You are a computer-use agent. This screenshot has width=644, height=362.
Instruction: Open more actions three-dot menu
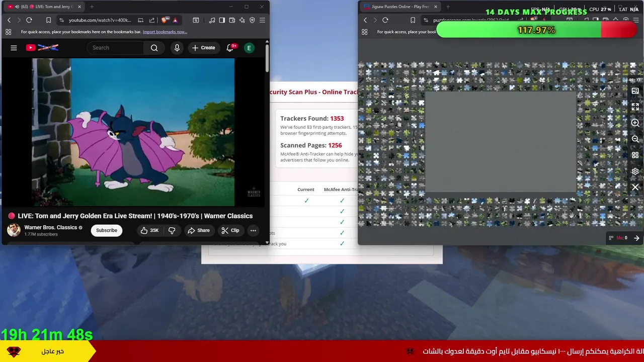[253, 230]
